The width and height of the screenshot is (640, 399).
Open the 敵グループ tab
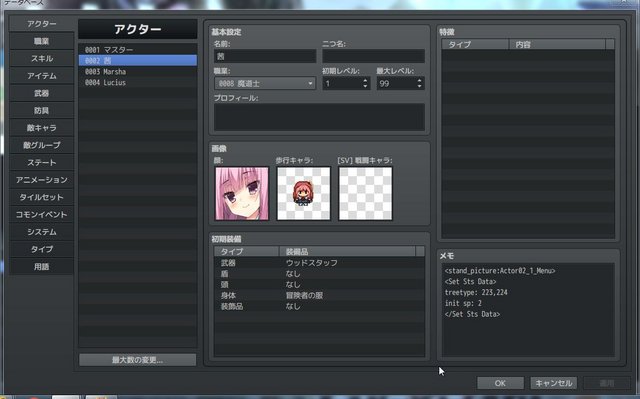[x=42, y=145]
